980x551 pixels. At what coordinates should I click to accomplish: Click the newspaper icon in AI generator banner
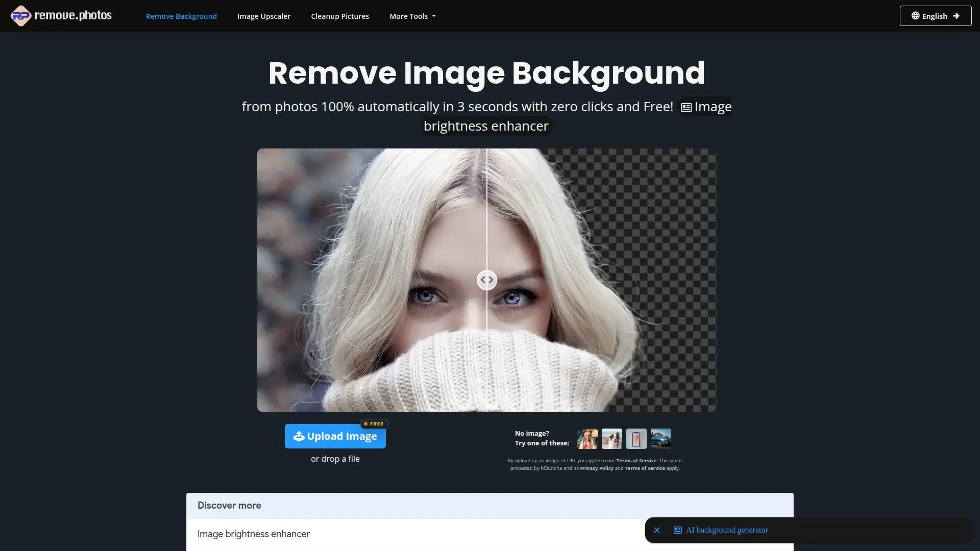tap(678, 530)
